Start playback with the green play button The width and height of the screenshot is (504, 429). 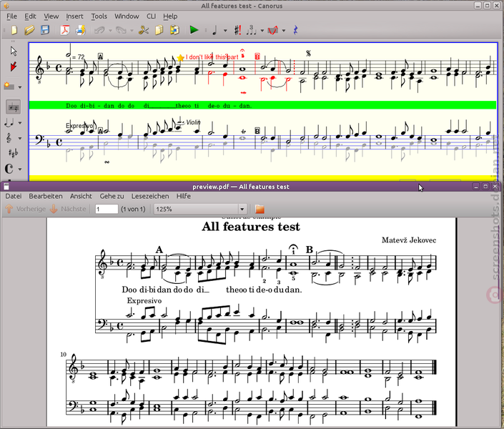pos(194,30)
